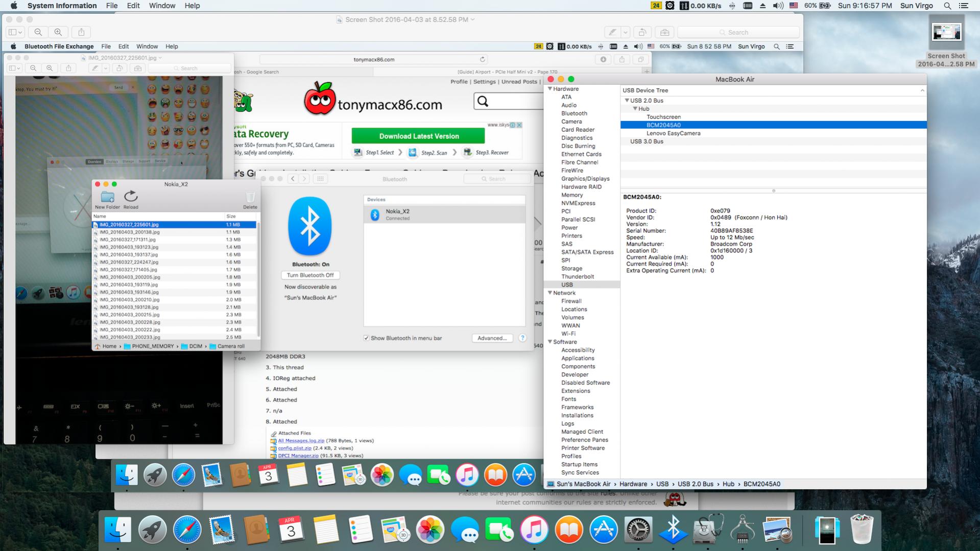This screenshot has width=980, height=551.
Task: Click Preview zoom out magnifier button
Action: coord(38,32)
